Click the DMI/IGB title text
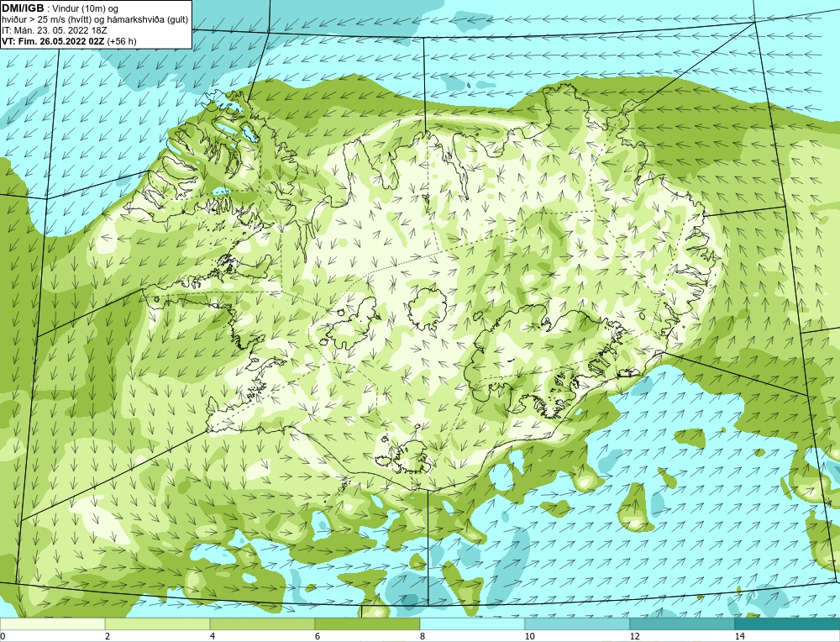The height and width of the screenshot is (642, 840). pyautogui.click(x=23, y=8)
